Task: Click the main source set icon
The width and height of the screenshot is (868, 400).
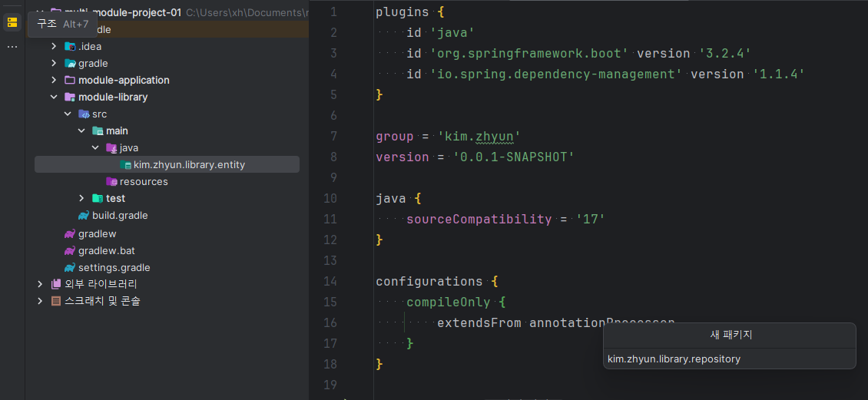Action: (x=98, y=131)
